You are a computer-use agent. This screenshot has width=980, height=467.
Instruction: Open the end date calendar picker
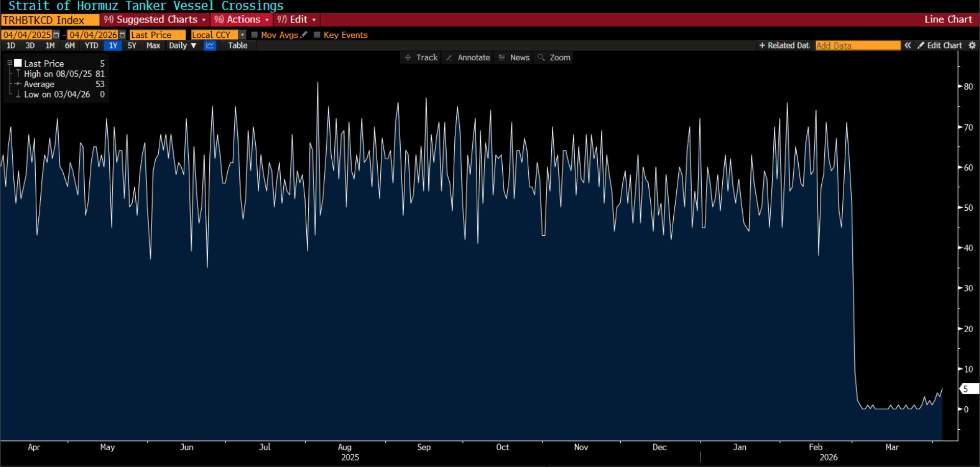(122, 35)
